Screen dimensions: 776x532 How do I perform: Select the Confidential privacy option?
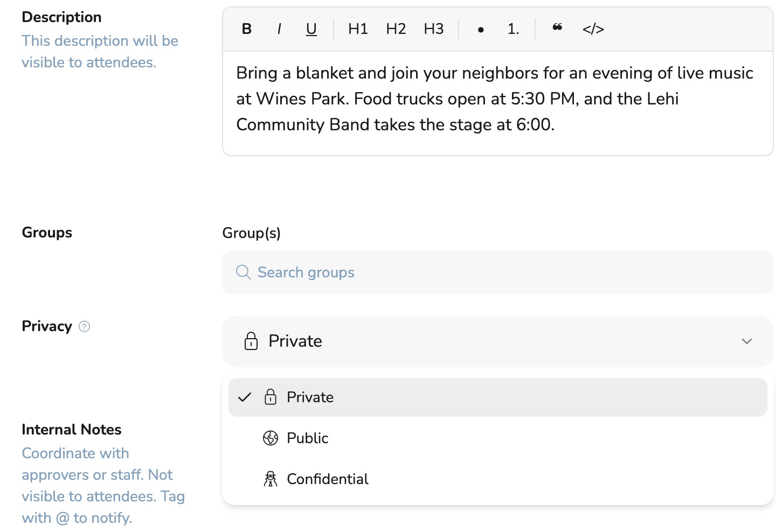coord(498,479)
